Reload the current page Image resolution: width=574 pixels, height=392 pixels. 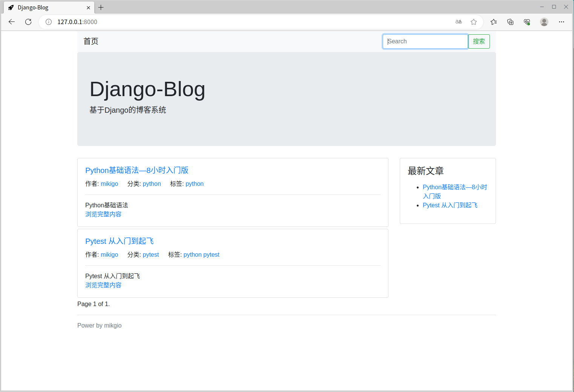28,22
